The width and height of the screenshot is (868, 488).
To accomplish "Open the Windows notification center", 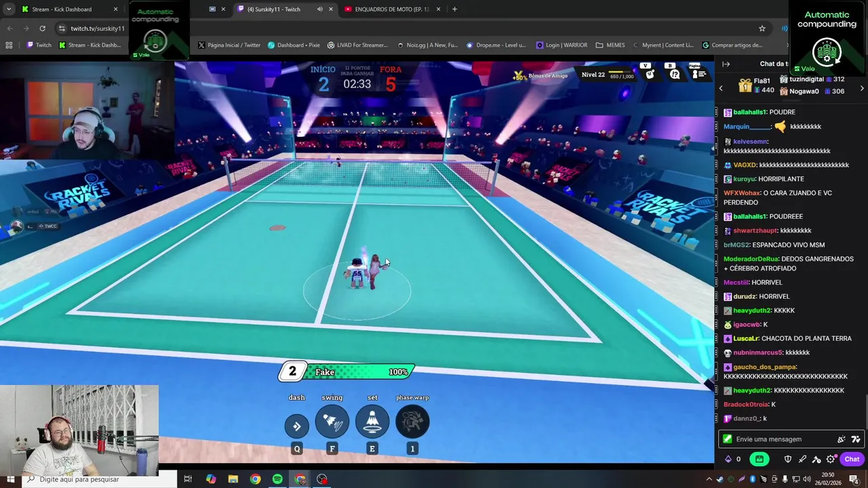I will coord(854,479).
